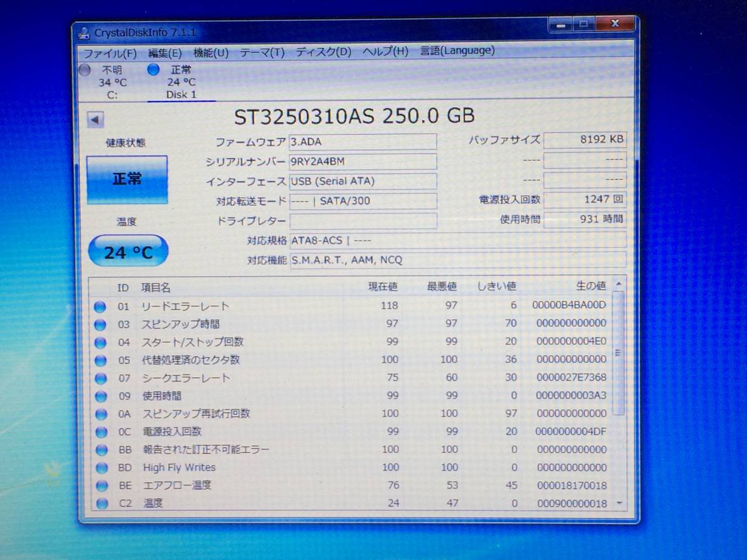Select the Disk 1 tab with 24 °C
Screen dimensions: 747x560
click(x=181, y=82)
